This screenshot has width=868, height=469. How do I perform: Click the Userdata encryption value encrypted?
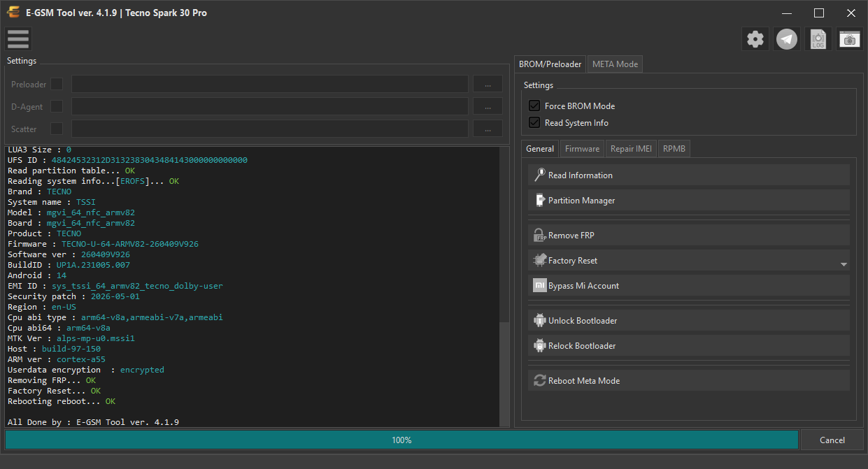[142, 370]
